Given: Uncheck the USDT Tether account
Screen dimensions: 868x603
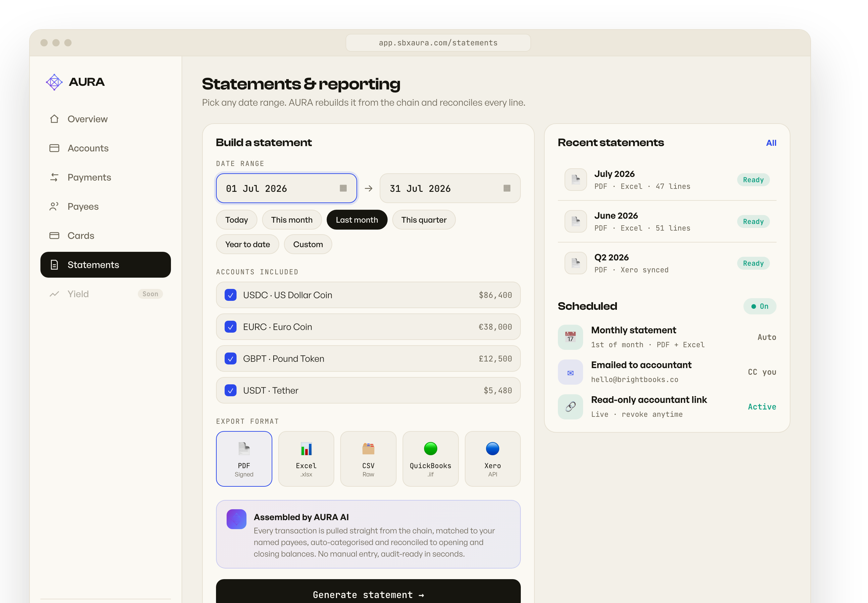Looking at the screenshot, I should coord(230,390).
